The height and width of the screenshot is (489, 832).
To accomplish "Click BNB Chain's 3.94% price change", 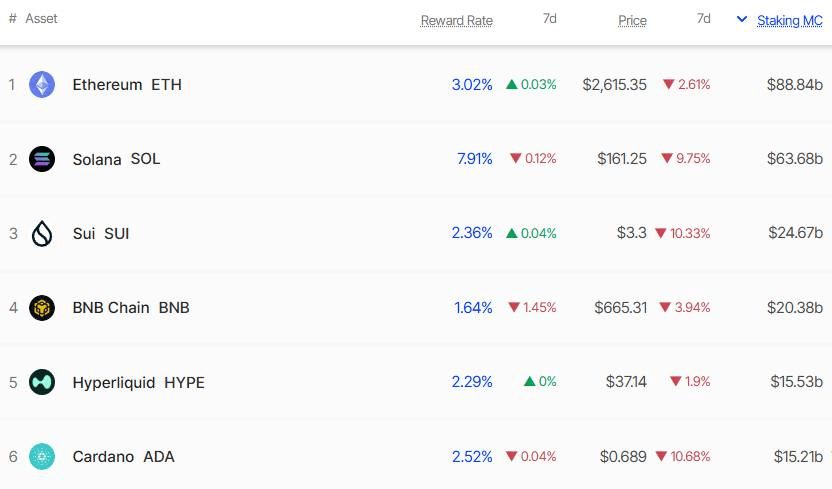I will 685,308.
